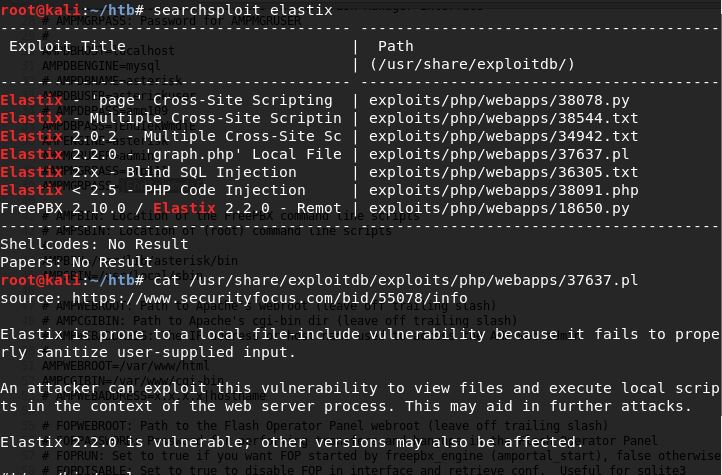Click the 38091.php exploit path

point(503,190)
